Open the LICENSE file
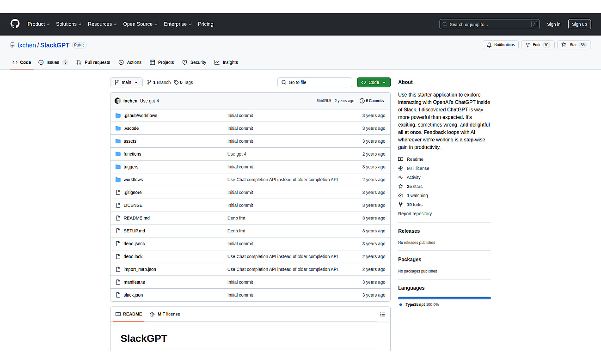Screen dimensions: 601x364 133,205
